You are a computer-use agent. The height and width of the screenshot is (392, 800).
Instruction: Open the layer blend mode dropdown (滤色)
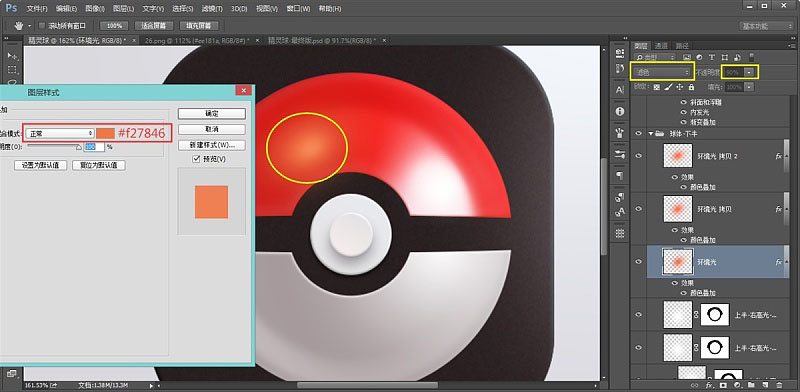(x=662, y=72)
